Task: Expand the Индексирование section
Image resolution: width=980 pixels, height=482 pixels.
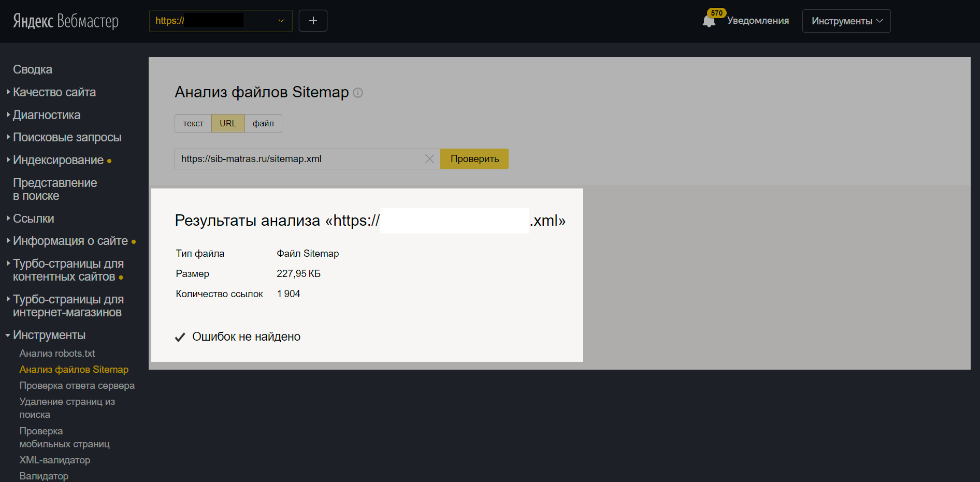Action: (x=58, y=160)
